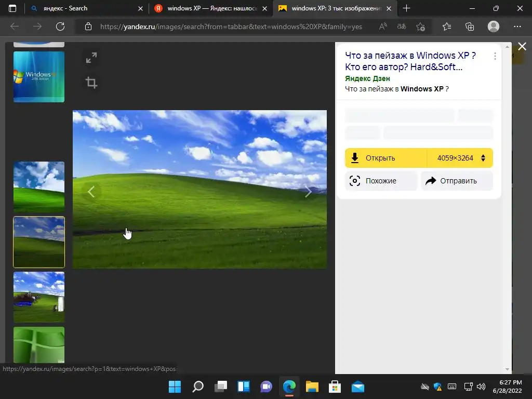Viewport: 532px width, 399px height.
Task: Select the highlighted dark Bliss thumbnail
Action: (x=39, y=242)
